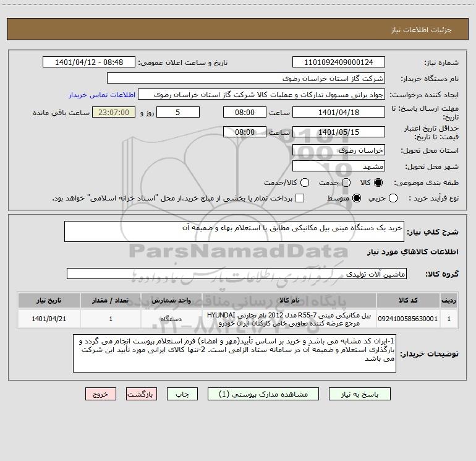Image resolution: width=476 pixels, height=461 pixels.
Task: Click response deadline date 1401/04/18
Action: pyautogui.click(x=339, y=112)
